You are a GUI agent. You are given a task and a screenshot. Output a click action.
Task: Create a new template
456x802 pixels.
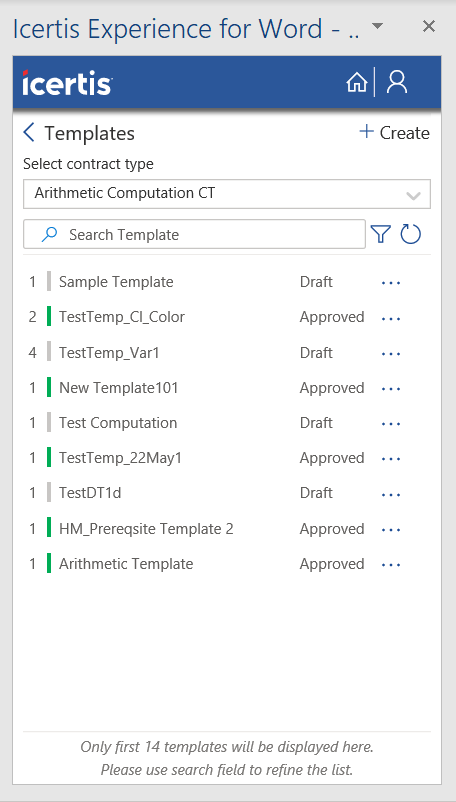click(x=394, y=133)
